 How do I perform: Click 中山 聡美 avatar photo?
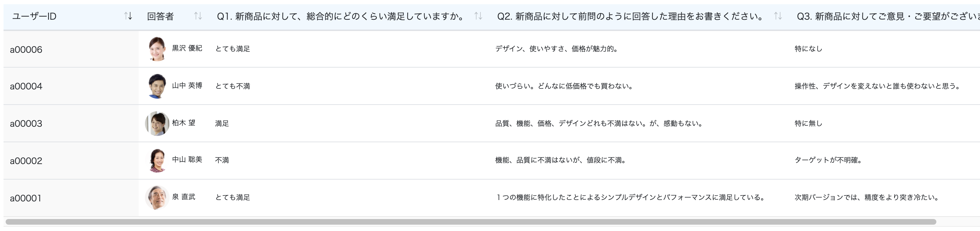[157, 161]
